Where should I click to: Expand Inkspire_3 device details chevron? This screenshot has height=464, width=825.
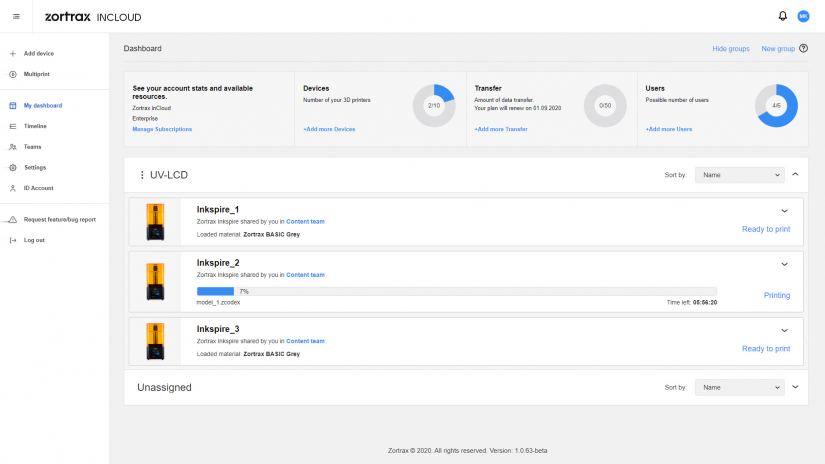click(x=784, y=331)
